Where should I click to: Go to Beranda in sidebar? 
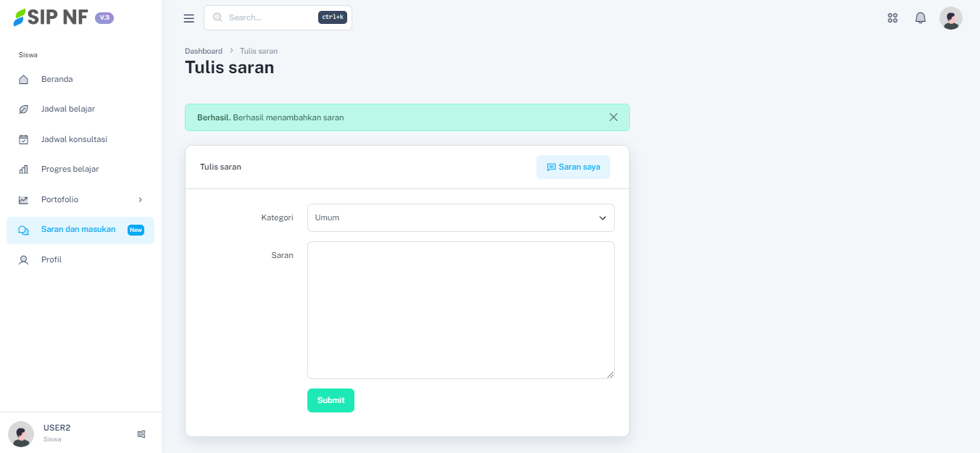57,79
